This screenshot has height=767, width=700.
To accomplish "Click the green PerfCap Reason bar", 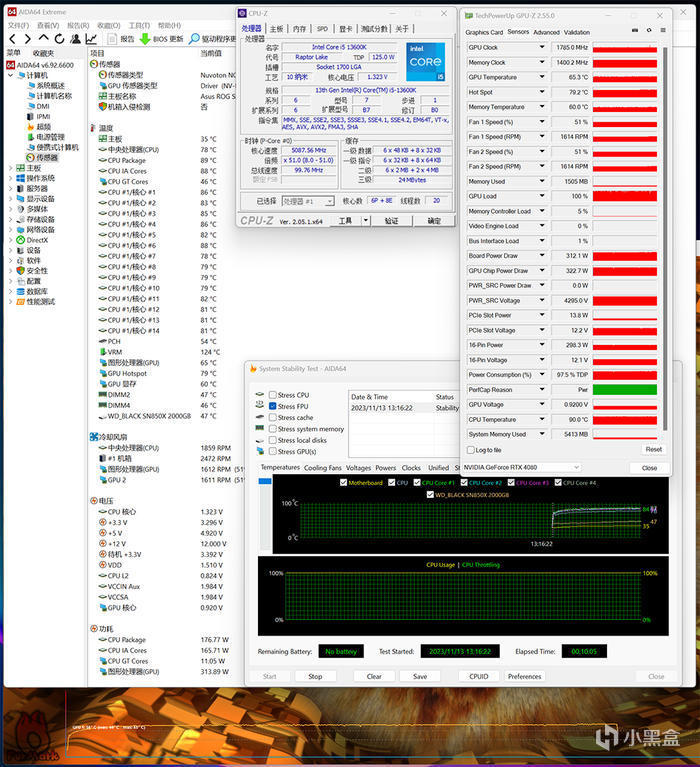I will [x=625, y=389].
